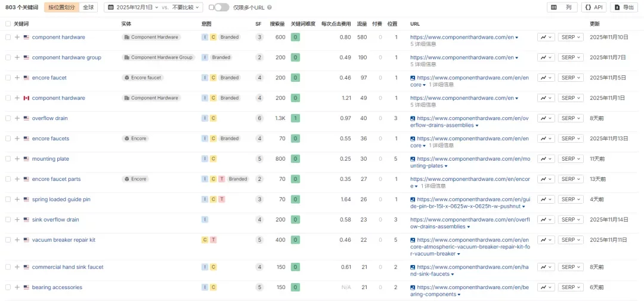Click the SF count badge for overflow drain
Image resolution: width=644 pixels, height=301 pixels.
(259, 118)
